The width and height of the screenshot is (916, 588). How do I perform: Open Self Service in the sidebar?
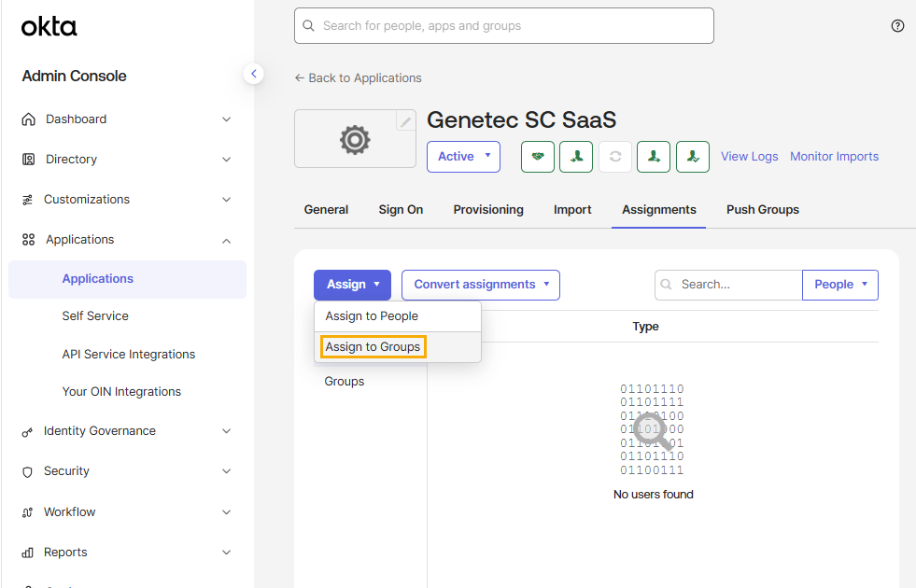tap(95, 315)
